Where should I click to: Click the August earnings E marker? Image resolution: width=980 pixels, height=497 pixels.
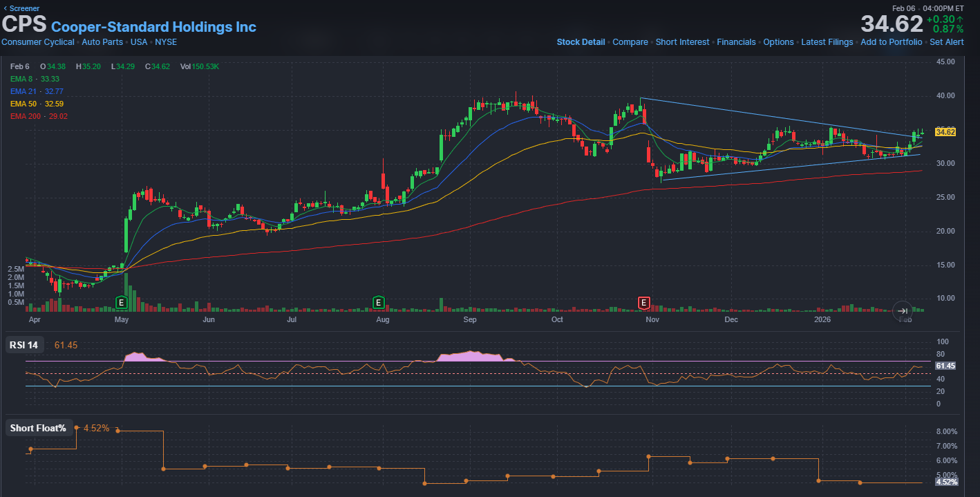378,302
